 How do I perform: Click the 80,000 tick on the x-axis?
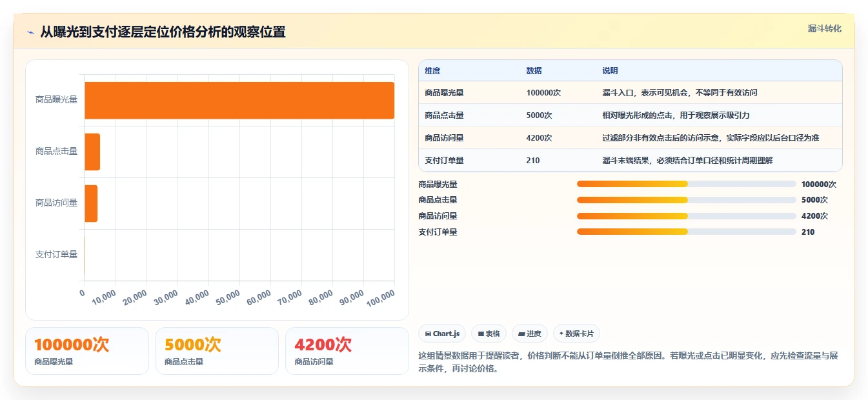(x=321, y=298)
